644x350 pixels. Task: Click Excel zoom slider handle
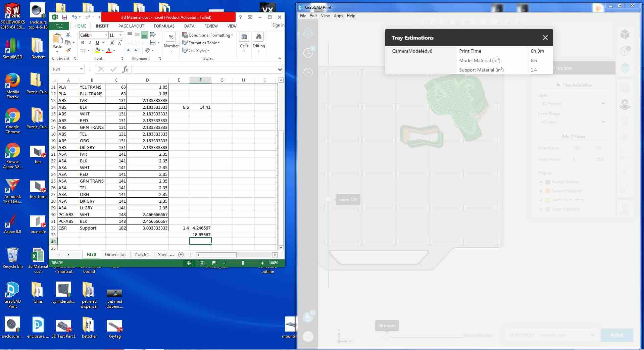click(x=243, y=263)
